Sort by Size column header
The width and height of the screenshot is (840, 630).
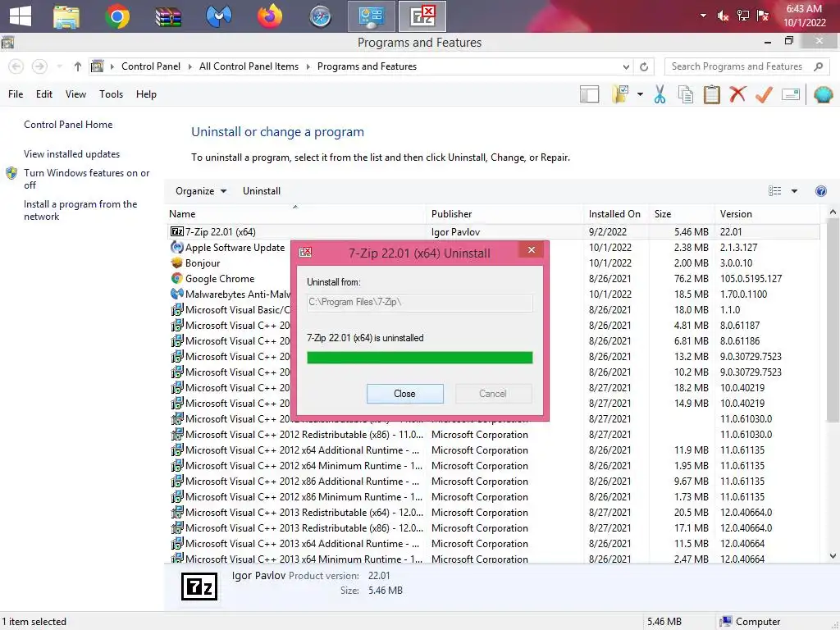(682, 214)
